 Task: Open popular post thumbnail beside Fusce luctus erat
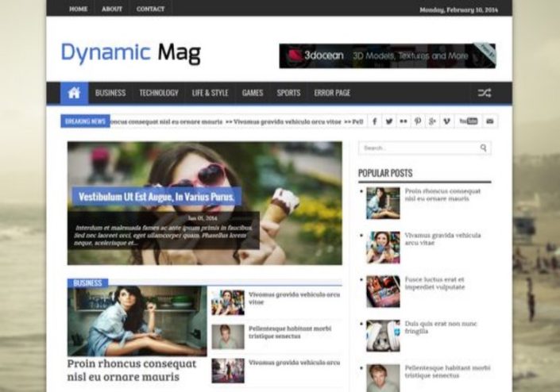click(x=383, y=291)
